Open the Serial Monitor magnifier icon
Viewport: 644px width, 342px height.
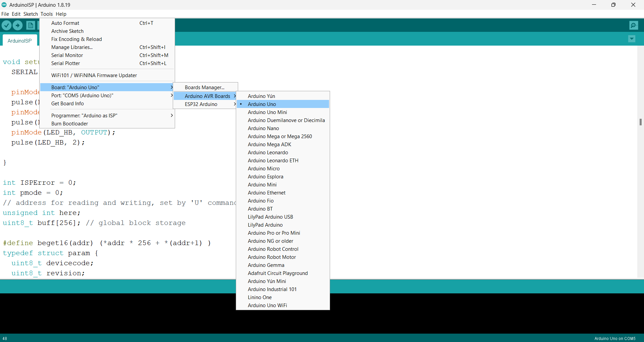[x=634, y=25]
